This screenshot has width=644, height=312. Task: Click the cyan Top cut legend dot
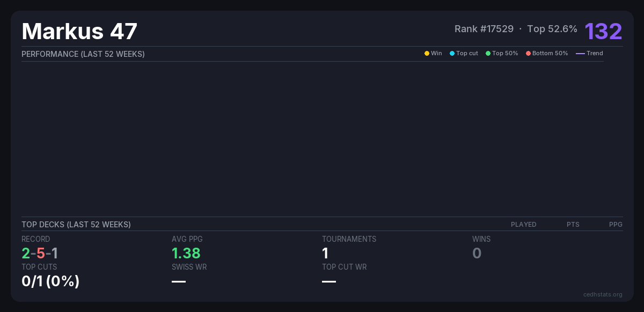tap(452, 54)
